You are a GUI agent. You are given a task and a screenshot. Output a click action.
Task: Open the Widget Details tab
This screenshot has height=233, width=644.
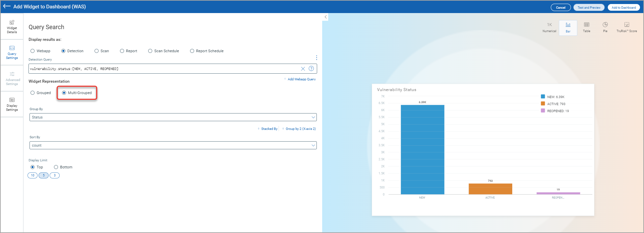click(x=12, y=26)
